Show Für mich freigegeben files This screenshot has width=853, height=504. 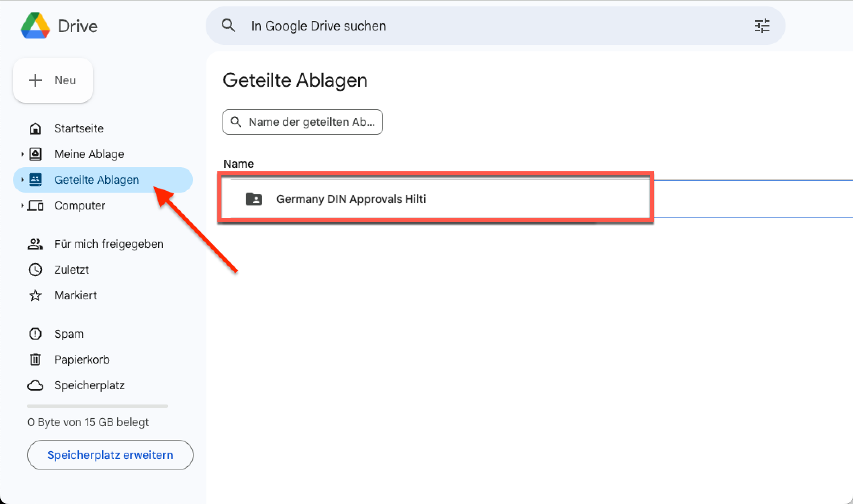(103, 244)
